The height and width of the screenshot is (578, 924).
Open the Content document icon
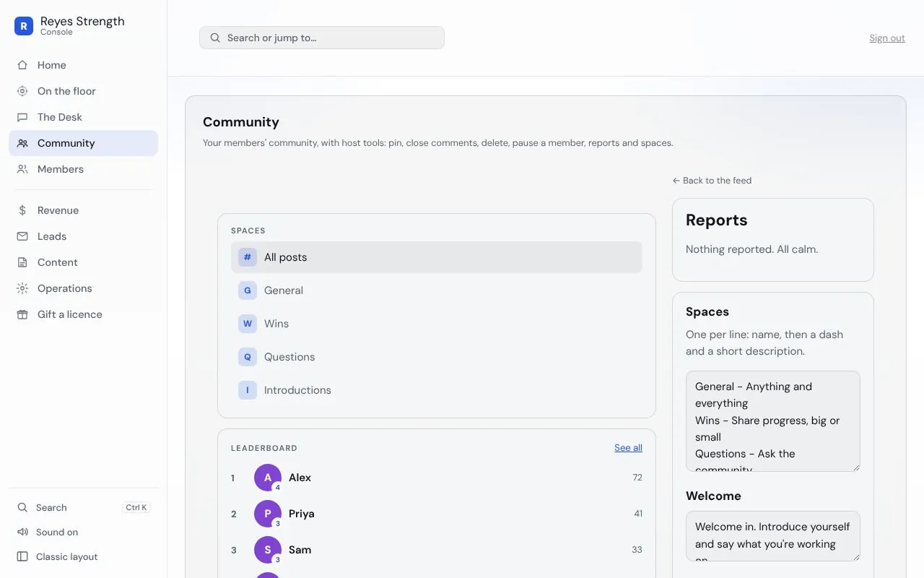[22, 262]
